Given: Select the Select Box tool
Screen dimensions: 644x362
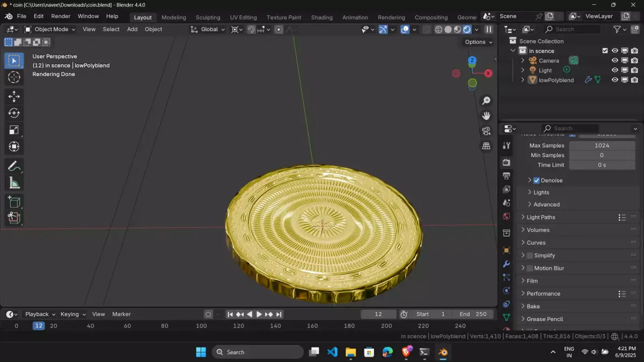Looking at the screenshot, I should 14,61.
